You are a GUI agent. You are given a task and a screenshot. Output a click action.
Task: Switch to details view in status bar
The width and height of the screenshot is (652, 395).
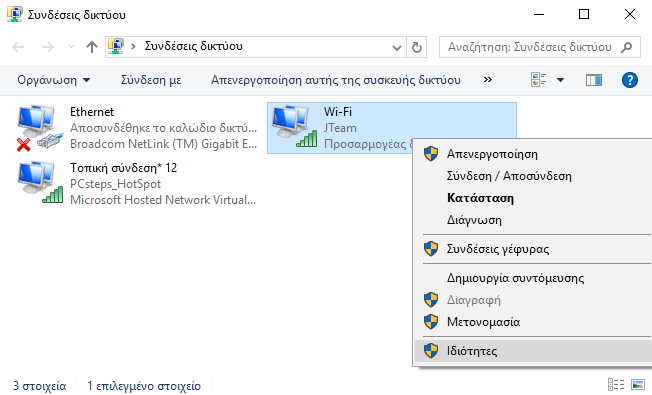tap(616, 385)
